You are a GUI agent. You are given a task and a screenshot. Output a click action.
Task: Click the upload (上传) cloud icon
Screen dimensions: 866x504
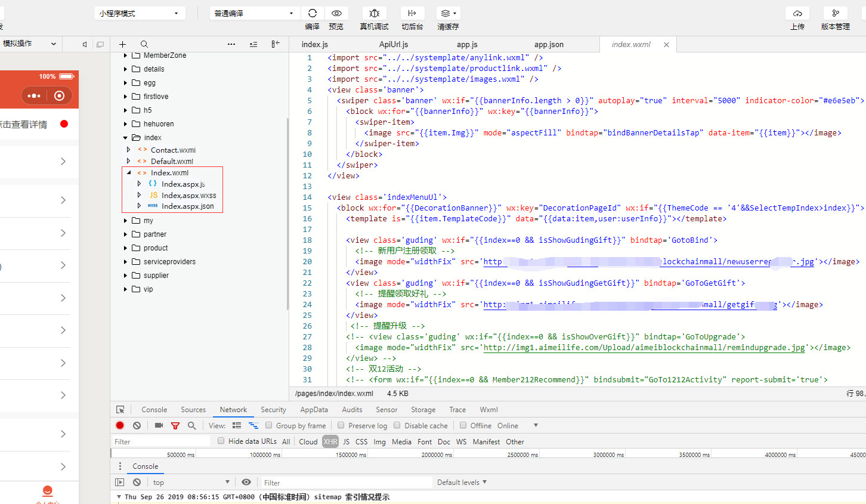pos(797,13)
